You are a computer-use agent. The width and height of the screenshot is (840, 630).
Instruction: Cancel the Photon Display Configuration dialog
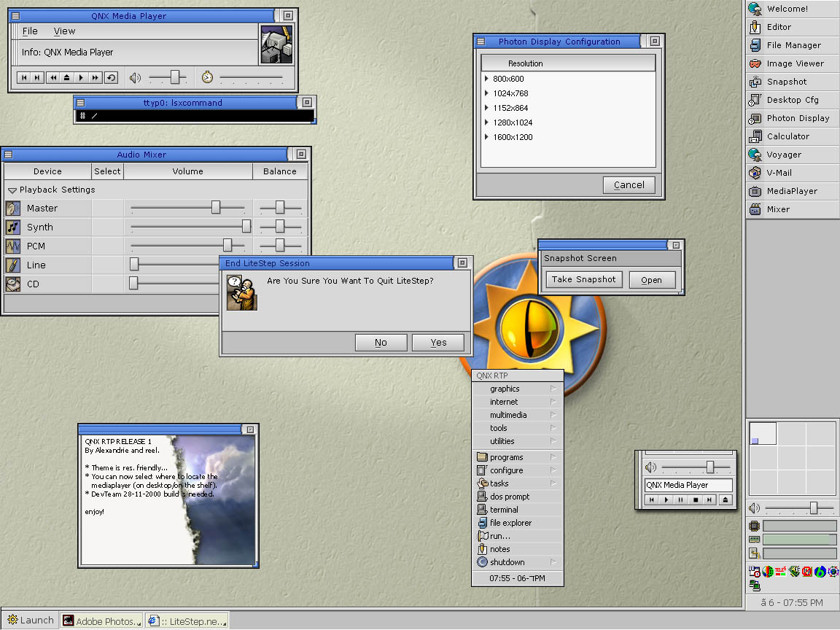point(629,185)
